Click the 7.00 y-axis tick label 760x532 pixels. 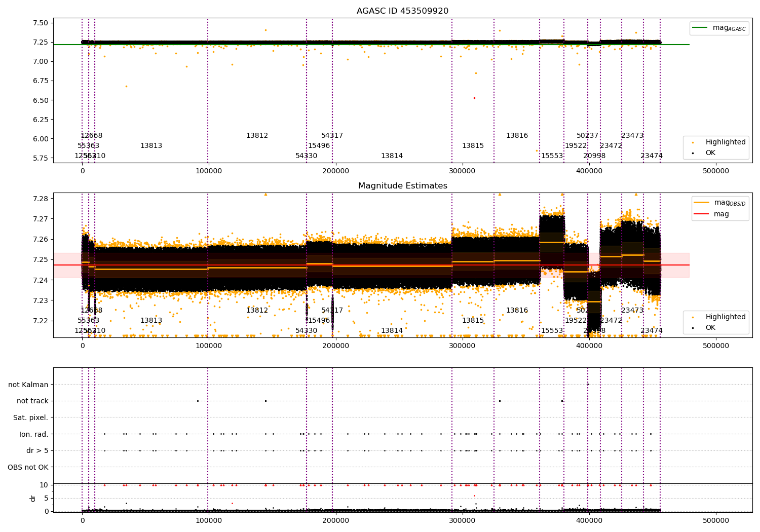(40, 62)
